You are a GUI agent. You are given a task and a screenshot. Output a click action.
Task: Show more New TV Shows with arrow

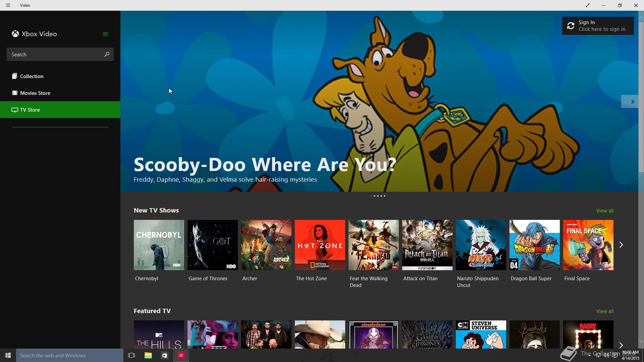click(x=621, y=245)
